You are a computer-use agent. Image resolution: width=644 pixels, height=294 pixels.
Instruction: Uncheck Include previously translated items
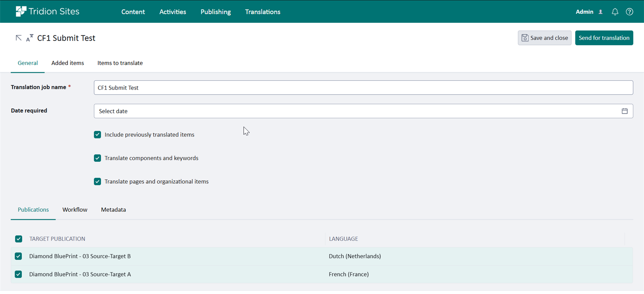(97, 135)
